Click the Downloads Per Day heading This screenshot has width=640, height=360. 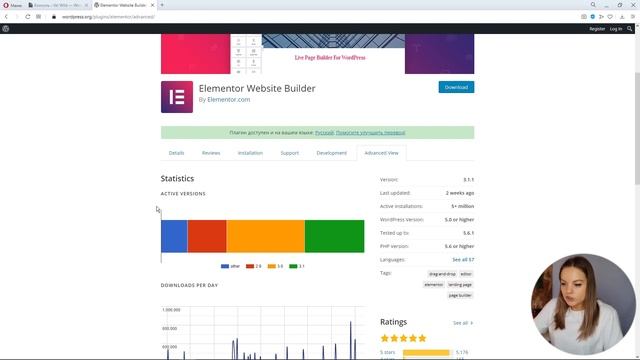pyautogui.click(x=189, y=285)
